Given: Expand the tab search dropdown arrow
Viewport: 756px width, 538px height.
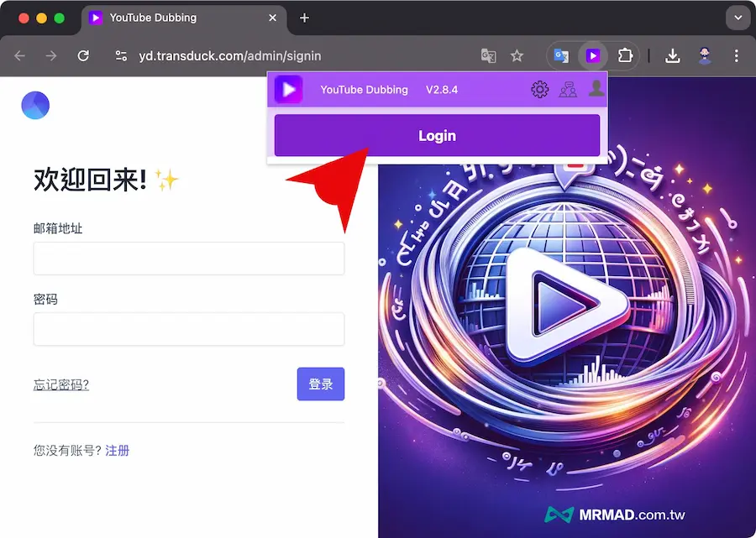Looking at the screenshot, I should [x=738, y=18].
